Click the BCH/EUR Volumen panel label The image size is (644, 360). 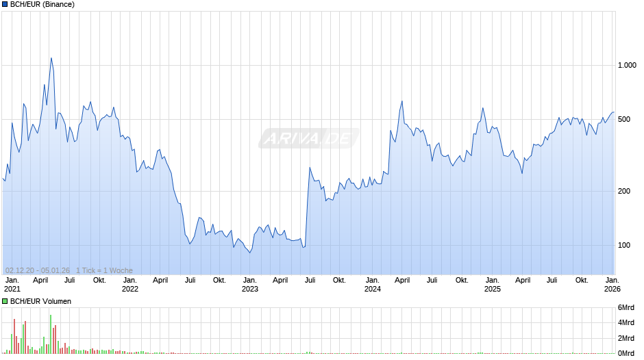(40, 301)
